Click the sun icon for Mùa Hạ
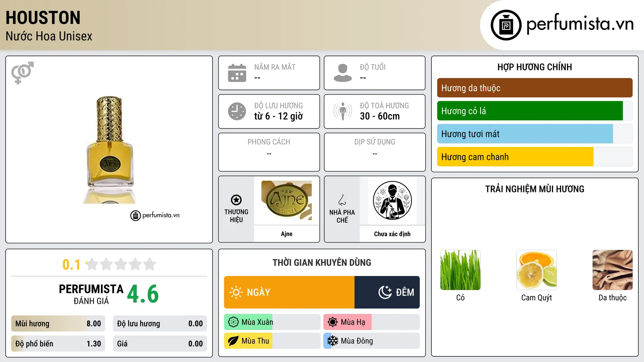The image size is (644, 362). [333, 322]
